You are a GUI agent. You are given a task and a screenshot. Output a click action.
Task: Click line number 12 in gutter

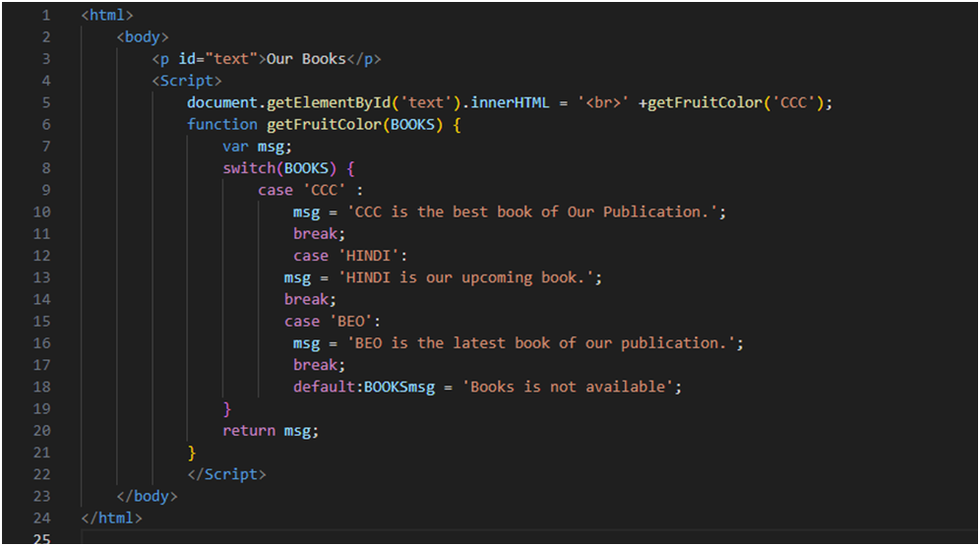coord(42,256)
